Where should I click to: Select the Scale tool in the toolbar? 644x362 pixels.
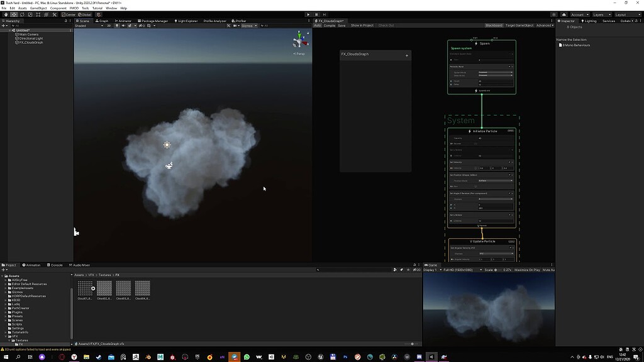click(x=30, y=14)
